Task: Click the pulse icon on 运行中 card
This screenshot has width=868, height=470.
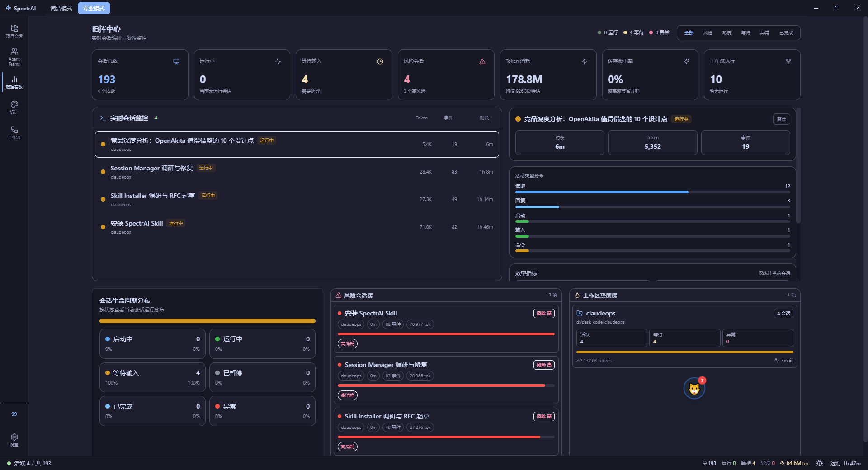Action: click(278, 61)
